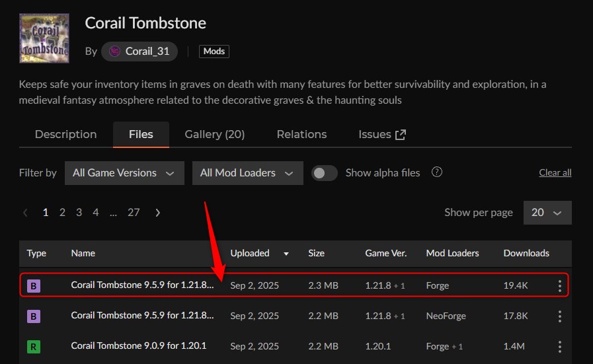593x364 pixels.
Task: Click the green R release badge for 9.0.9
Action: (x=33, y=347)
